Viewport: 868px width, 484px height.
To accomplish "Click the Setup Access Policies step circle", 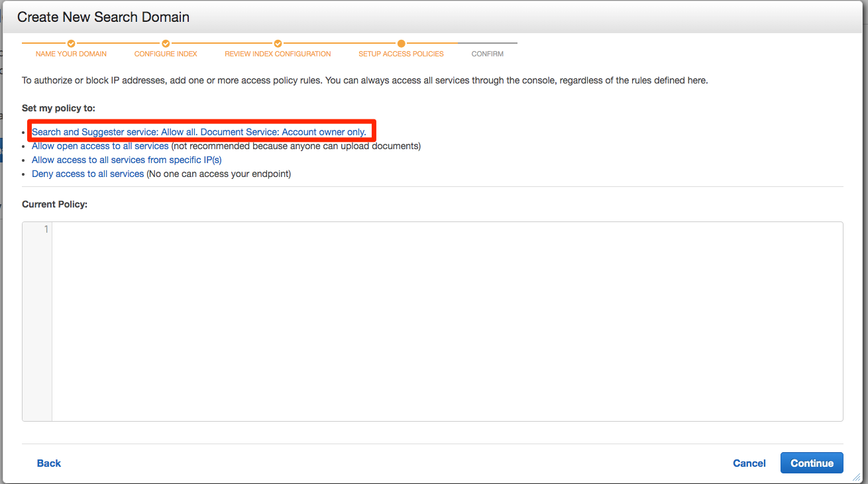I will click(x=401, y=44).
